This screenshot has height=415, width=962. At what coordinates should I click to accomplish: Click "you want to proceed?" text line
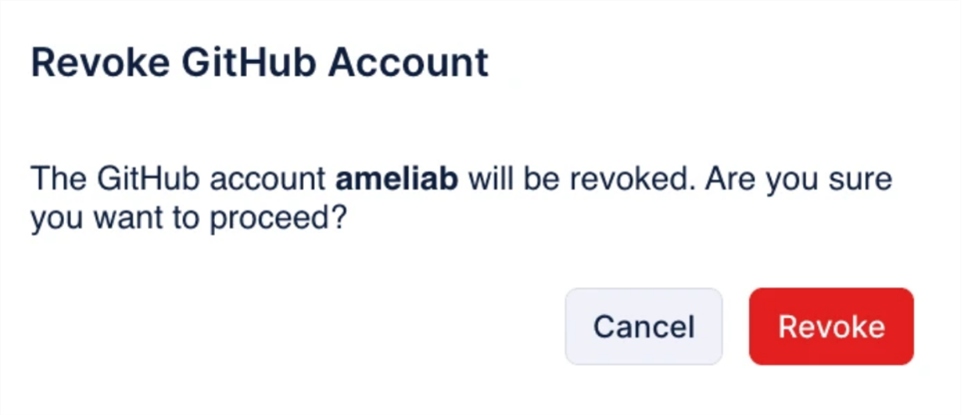pos(188,219)
